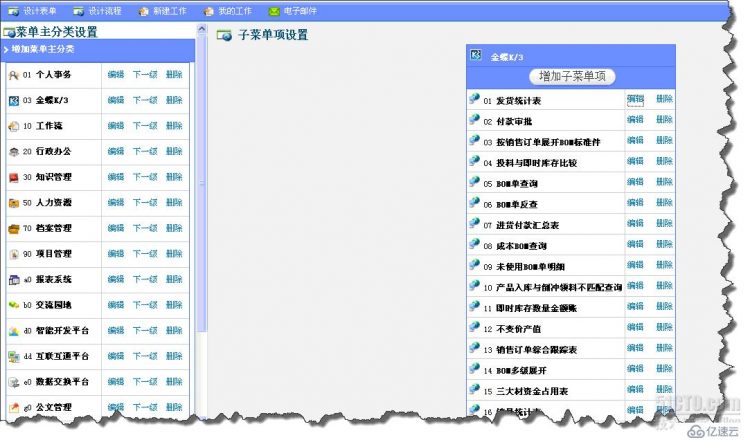Delete 三大材资金占用表 submenu item
Image resolution: width=750 pixels, height=440 pixels.
click(664, 389)
